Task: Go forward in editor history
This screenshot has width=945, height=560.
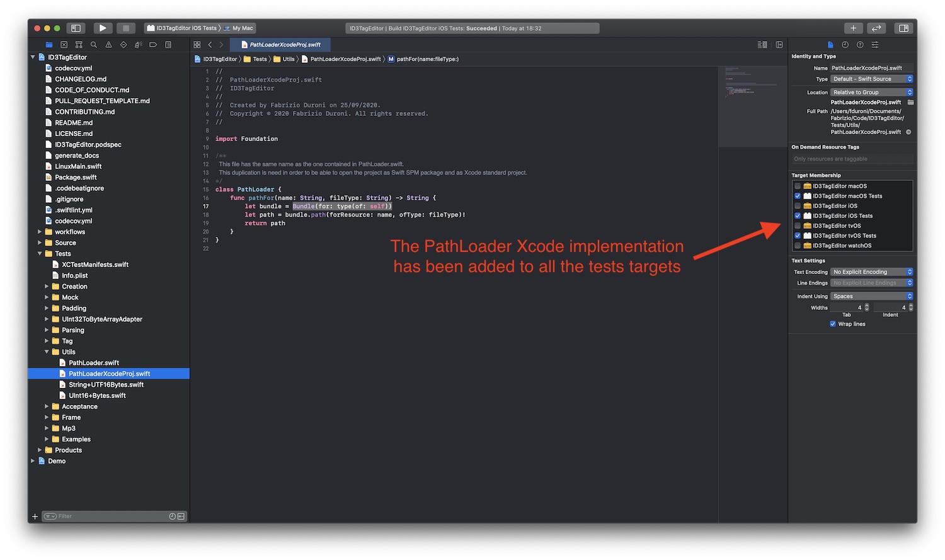Action: [221, 45]
